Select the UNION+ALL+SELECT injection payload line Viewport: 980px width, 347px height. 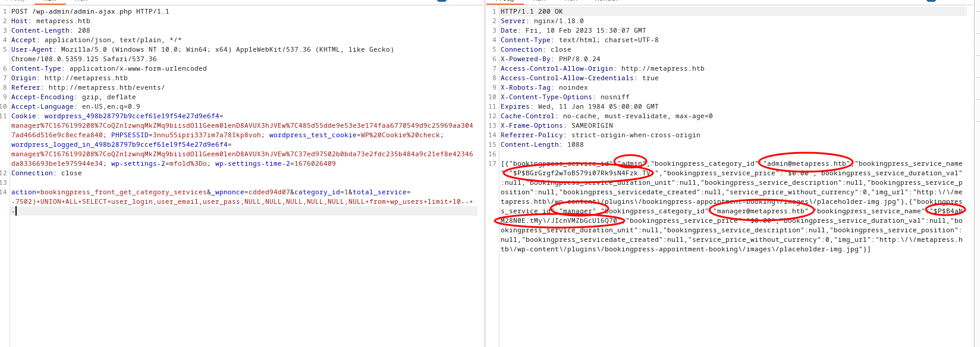tap(242, 201)
